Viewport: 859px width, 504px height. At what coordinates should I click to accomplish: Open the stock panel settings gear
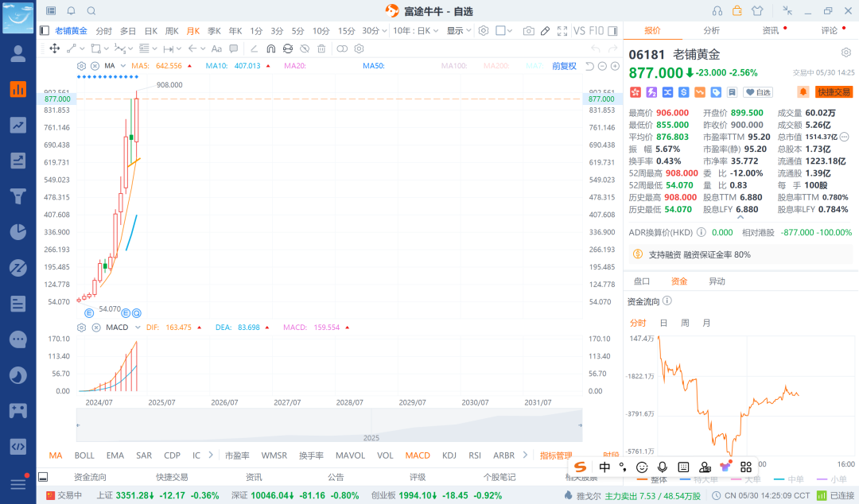[x=846, y=52]
